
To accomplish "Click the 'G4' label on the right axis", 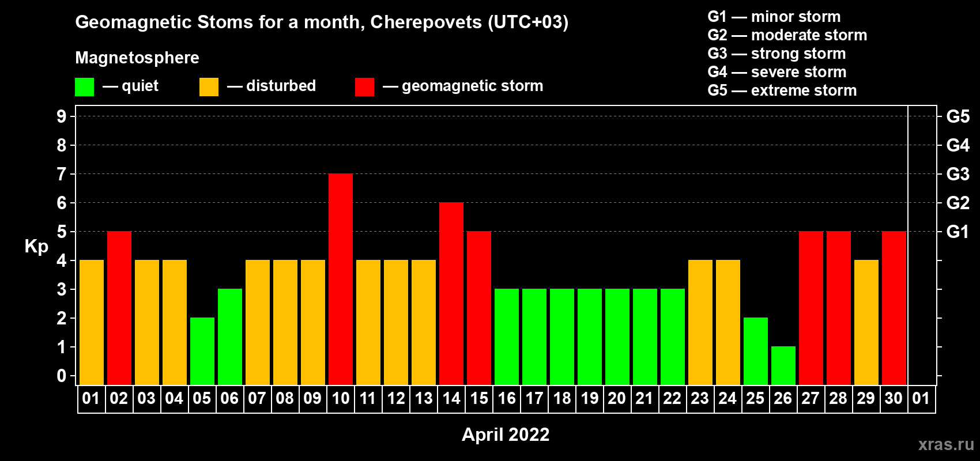I will coord(958,145).
